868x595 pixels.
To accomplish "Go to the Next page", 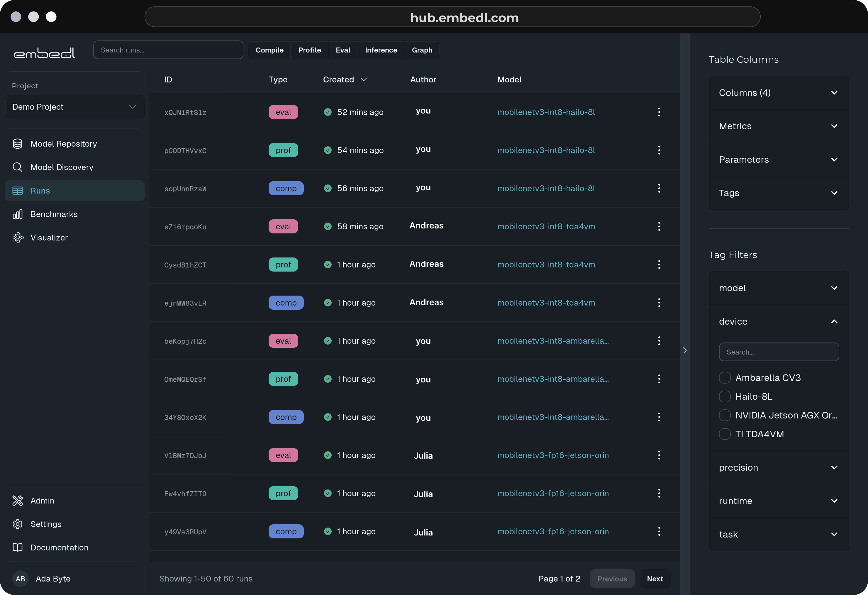I will tap(655, 579).
